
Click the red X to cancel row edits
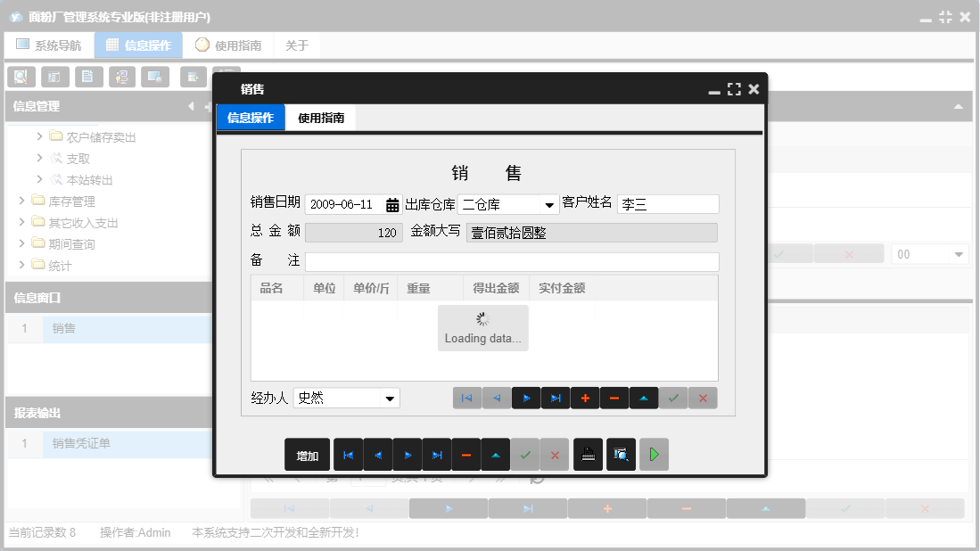pyautogui.click(x=703, y=398)
